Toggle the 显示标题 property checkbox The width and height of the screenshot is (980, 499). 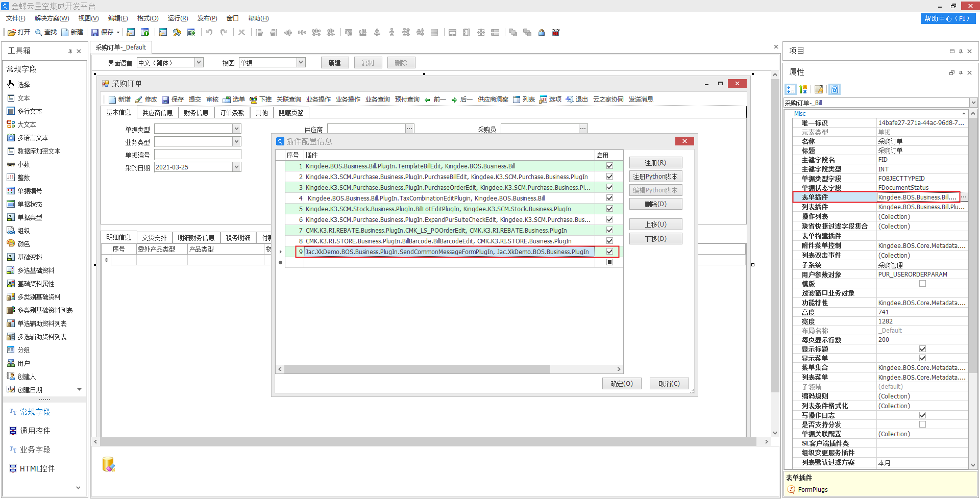coord(922,349)
